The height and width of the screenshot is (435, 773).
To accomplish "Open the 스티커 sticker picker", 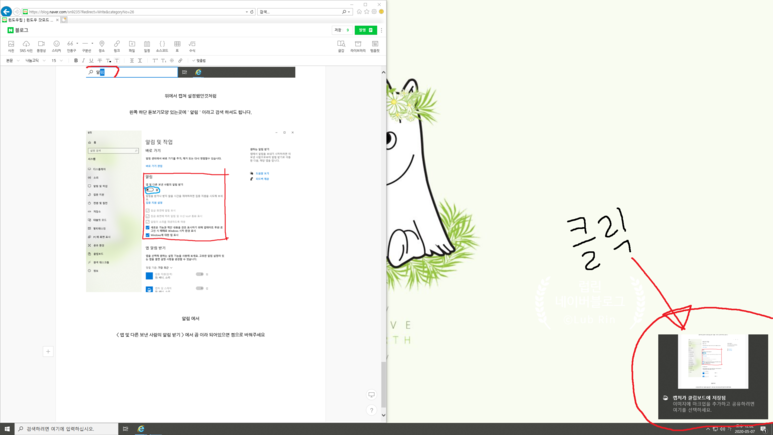I will coord(57,46).
